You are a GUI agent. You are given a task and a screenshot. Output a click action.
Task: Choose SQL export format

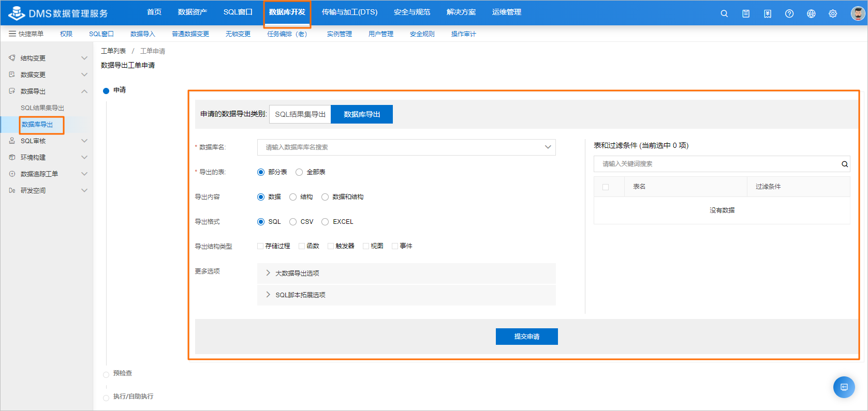[261, 222]
